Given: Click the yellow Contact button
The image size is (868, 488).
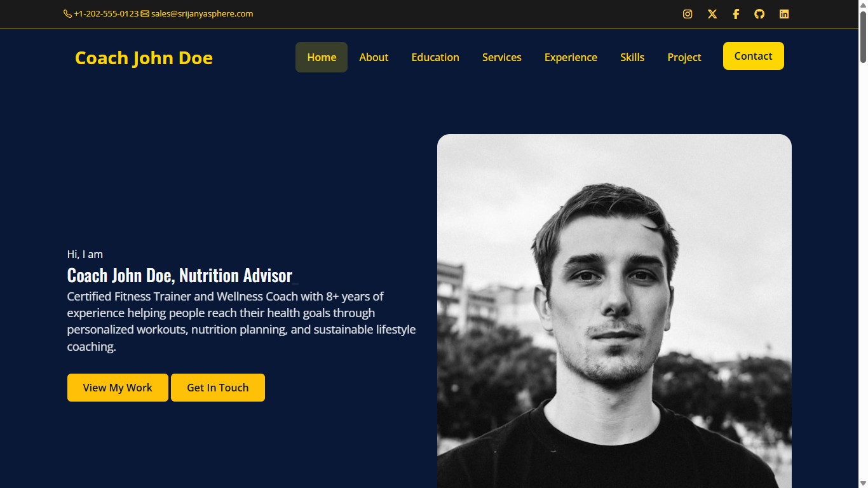Looking at the screenshot, I should tap(754, 56).
